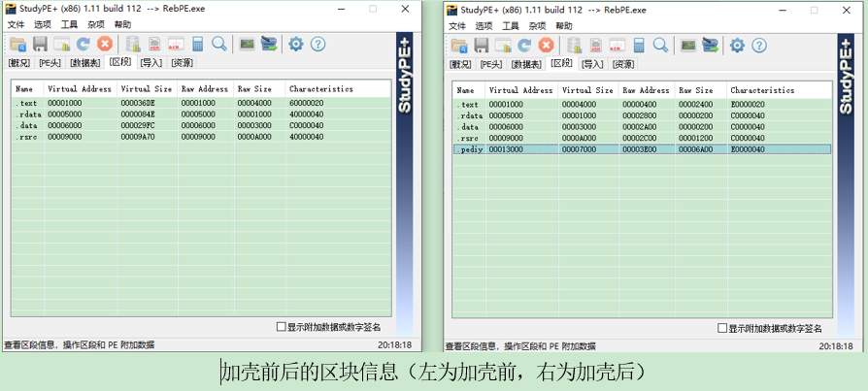Enable 显示附加数据或数字签名 checkbox in left window
This screenshot has height=391, width=868.
pos(282,327)
